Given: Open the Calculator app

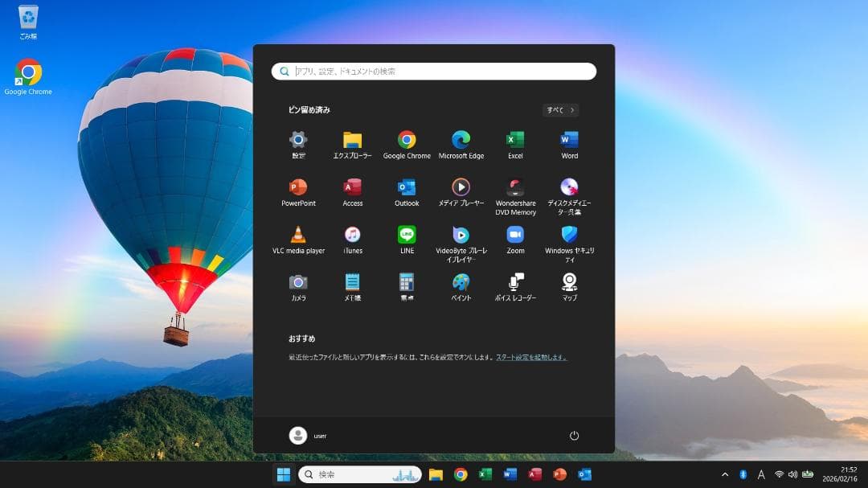Looking at the screenshot, I should 407,288.
